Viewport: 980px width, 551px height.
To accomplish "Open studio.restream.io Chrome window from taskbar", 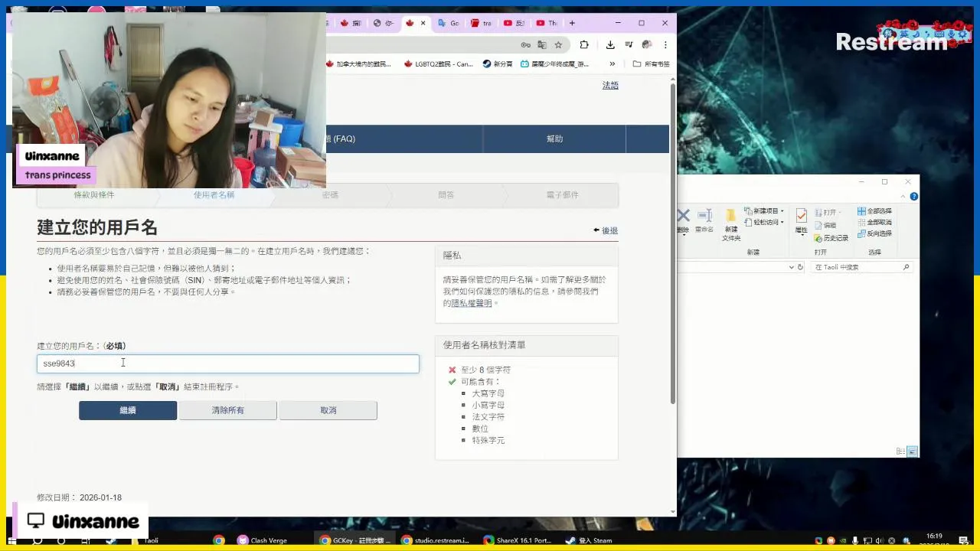I will (436, 540).
